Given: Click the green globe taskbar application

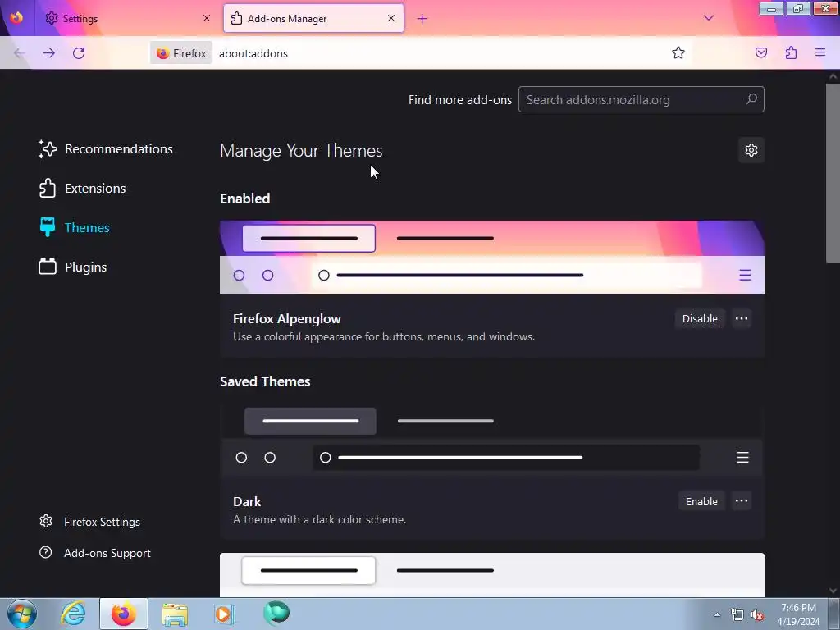Looking at the screenshot, I should point(276,613).
